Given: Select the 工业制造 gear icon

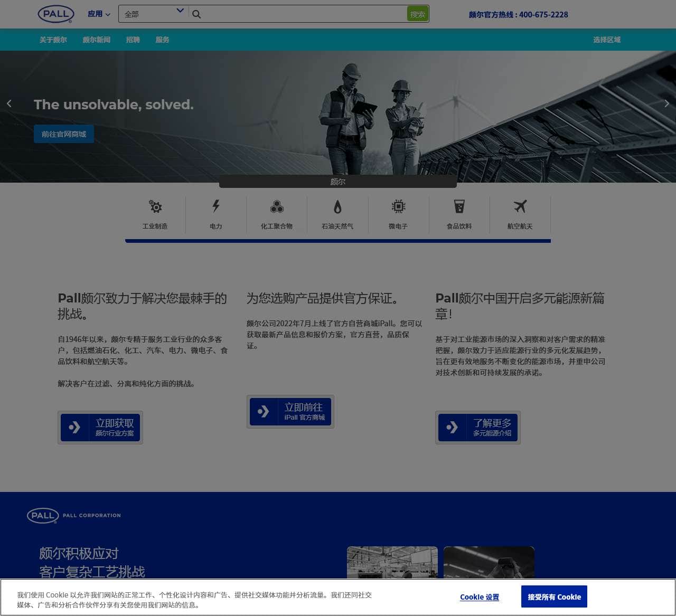Looking at the screenshot, I should click(x=156, y=206).
